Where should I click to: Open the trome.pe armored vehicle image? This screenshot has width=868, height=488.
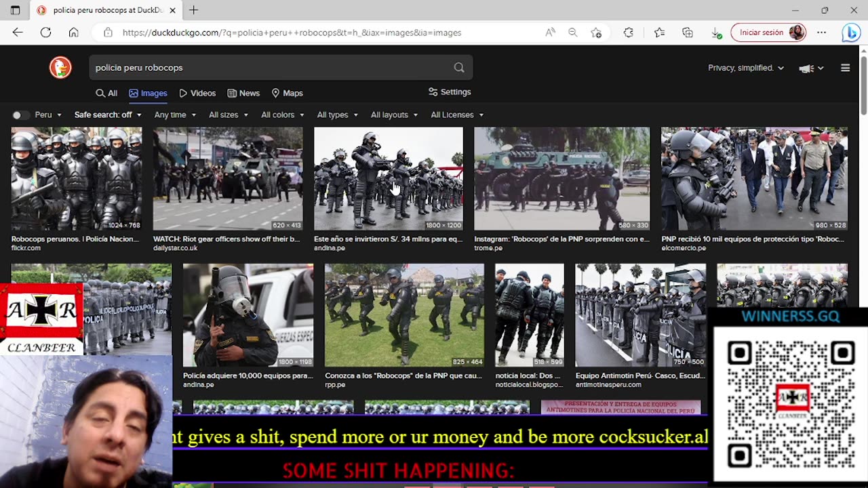561,179
